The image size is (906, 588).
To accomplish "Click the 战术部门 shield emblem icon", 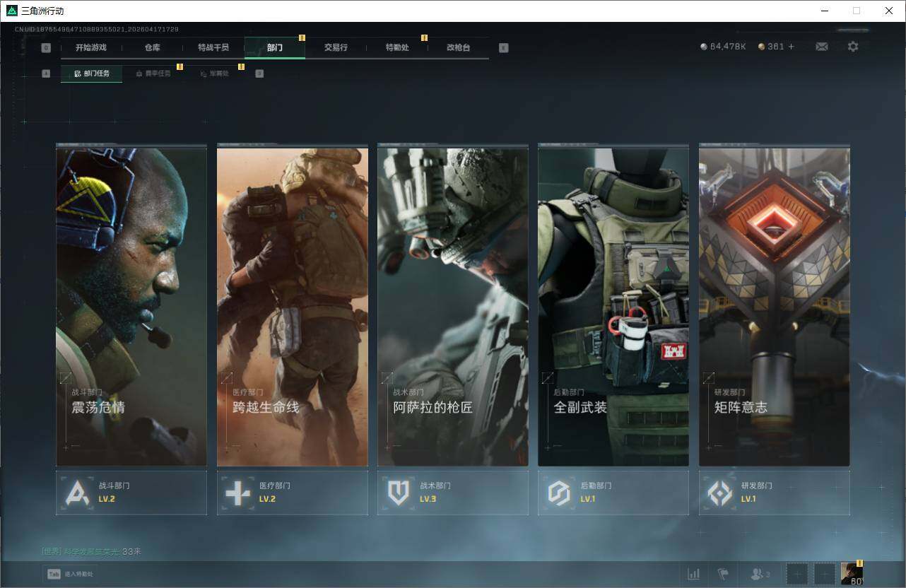I will click(x=399, y=493).
